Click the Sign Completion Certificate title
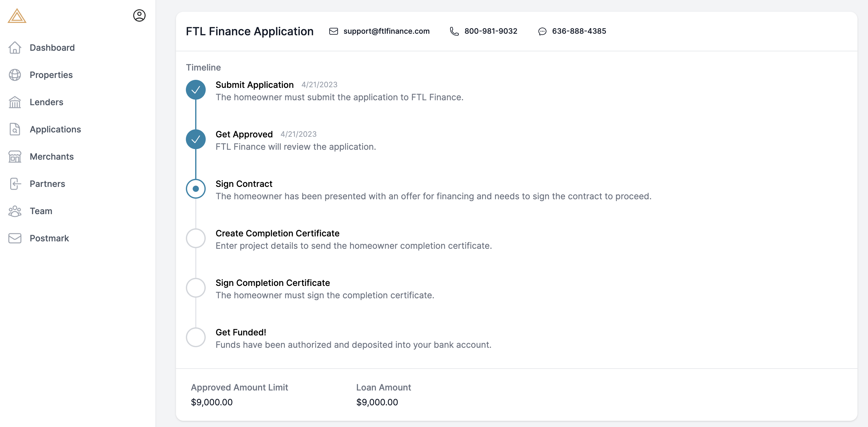This screenshot has height=427, width=868. click(273, 283)
